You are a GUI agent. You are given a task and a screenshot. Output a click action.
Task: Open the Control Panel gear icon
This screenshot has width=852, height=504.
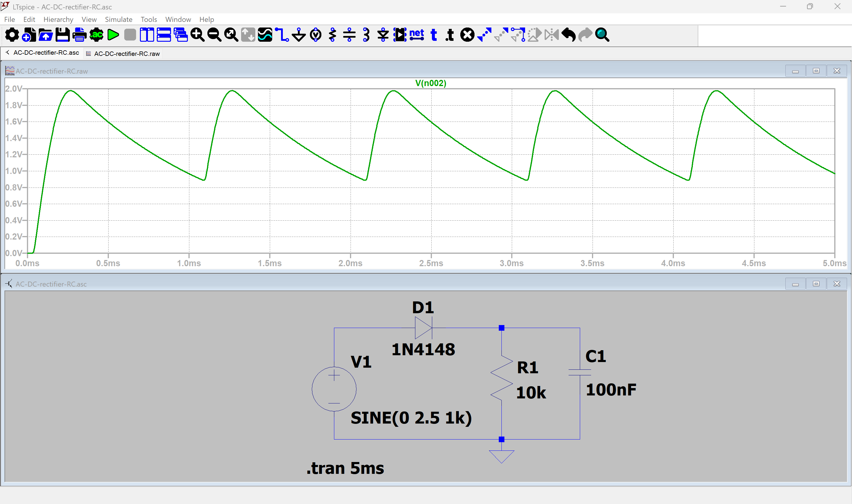tap(12, 35)
